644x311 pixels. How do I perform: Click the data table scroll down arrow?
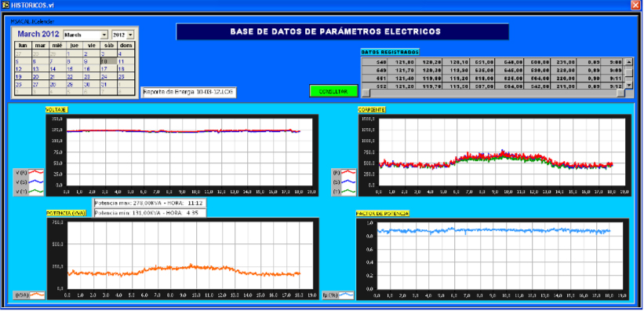pos(629,84)
